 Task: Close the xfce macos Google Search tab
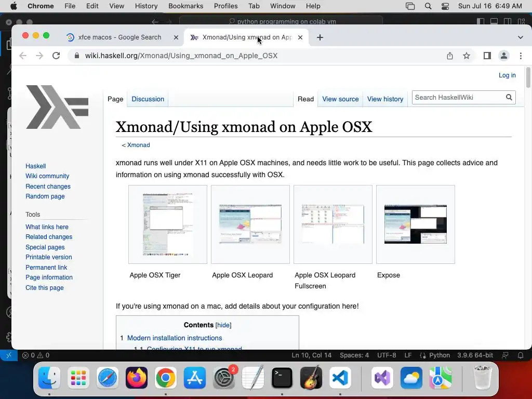[176, 37]
